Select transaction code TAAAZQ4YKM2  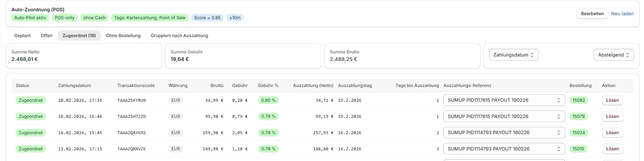coord(131,133)
